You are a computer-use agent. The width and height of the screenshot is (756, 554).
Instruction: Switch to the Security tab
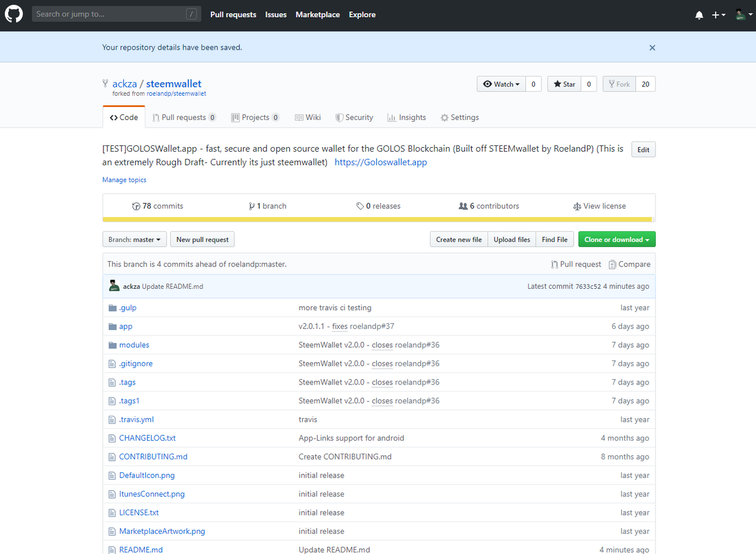coord(354,117)
